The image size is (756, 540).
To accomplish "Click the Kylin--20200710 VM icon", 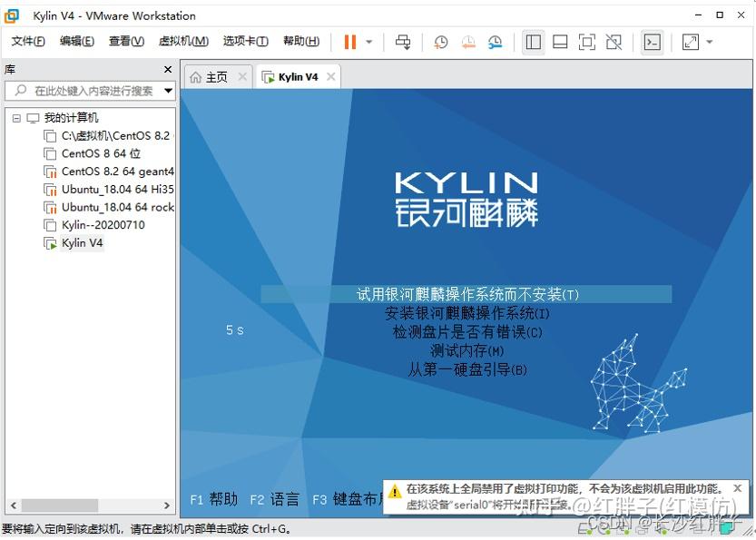I will [50, 225].
